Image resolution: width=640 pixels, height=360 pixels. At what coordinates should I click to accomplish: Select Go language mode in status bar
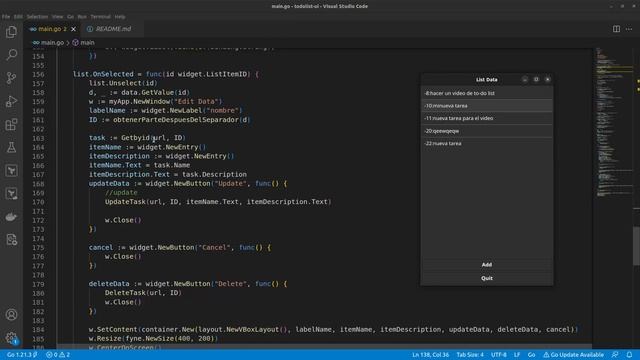pos(531,355)
